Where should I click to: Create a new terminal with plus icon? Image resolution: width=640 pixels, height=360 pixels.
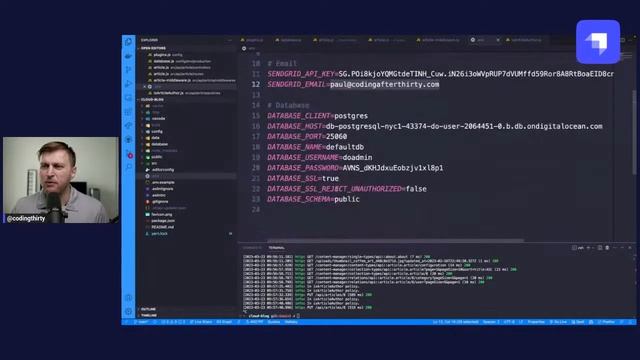(x=588, y=248)
